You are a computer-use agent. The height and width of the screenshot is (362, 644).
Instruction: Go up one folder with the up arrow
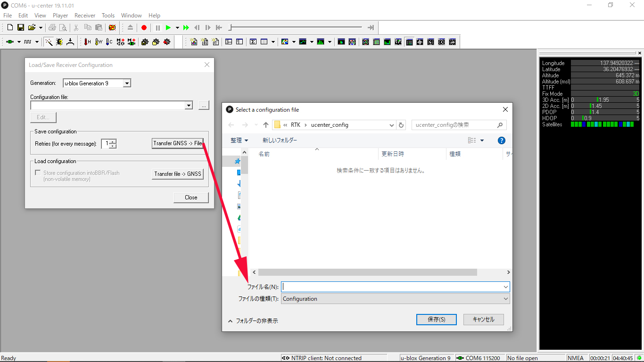coord(266,125)
